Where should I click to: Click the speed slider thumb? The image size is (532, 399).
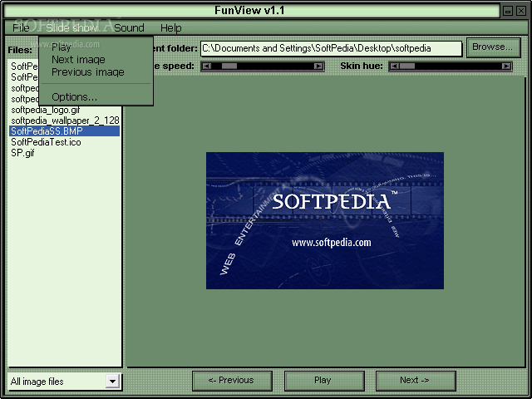[x=229, y=66]
